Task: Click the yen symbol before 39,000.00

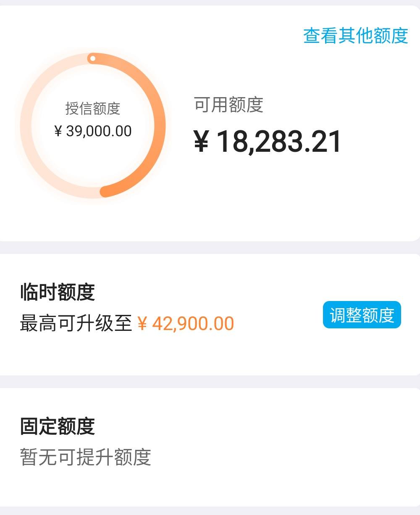Action: tap(58, 131)
